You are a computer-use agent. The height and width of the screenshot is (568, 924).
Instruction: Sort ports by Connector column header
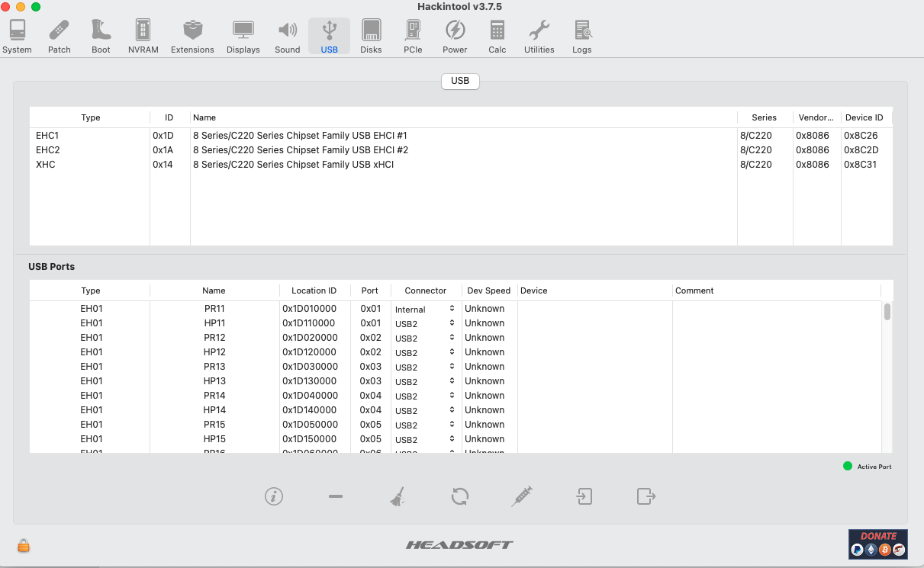(426, 290)
